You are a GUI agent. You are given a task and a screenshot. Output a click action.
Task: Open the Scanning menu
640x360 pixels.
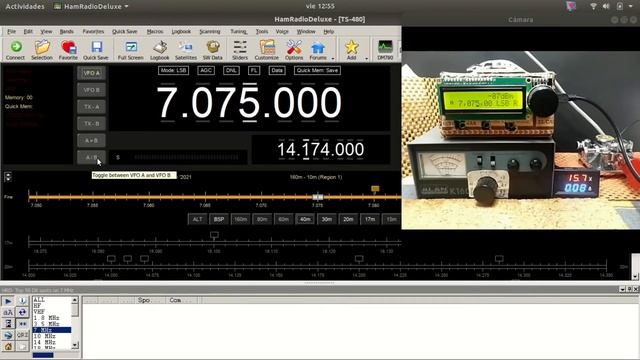tap(210, 31)
